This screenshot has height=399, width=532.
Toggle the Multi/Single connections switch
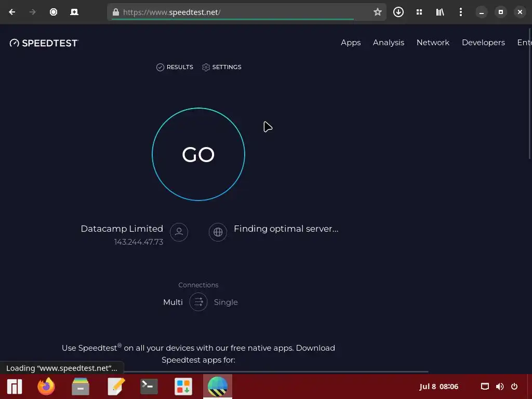point(198,302)
